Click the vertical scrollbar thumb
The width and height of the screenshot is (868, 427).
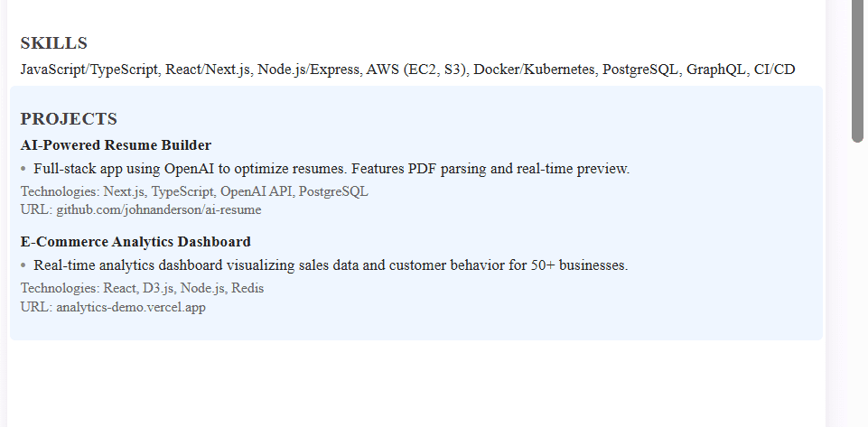[857, 70]
